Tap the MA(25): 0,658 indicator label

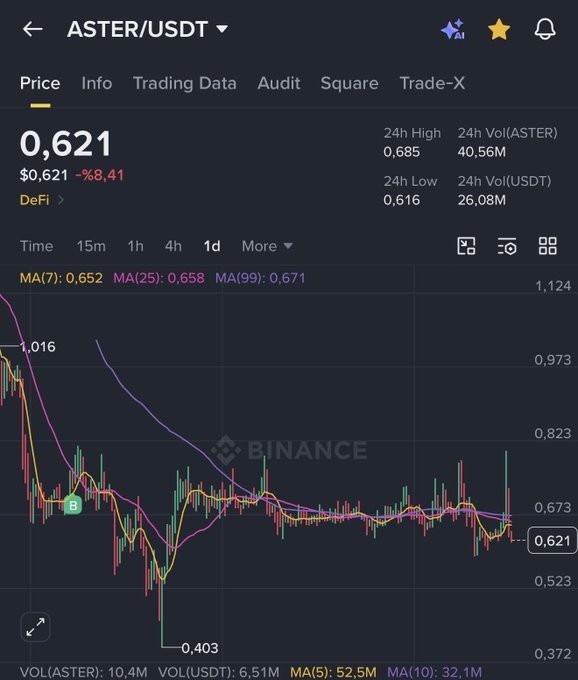pyautogui.click(x=159, y=278)
